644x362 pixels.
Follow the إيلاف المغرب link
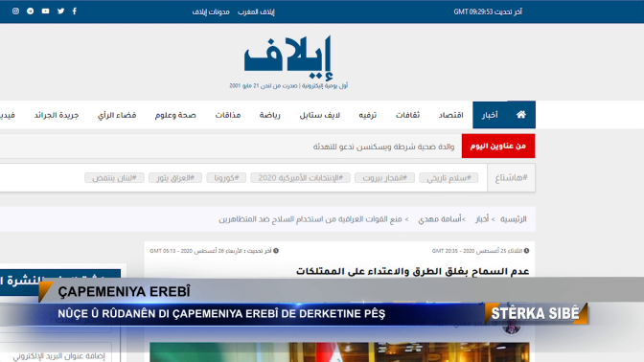[256, 11]
